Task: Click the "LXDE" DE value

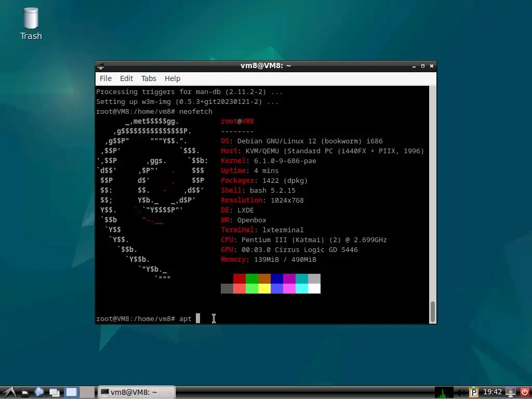Action: click(245, 210)
